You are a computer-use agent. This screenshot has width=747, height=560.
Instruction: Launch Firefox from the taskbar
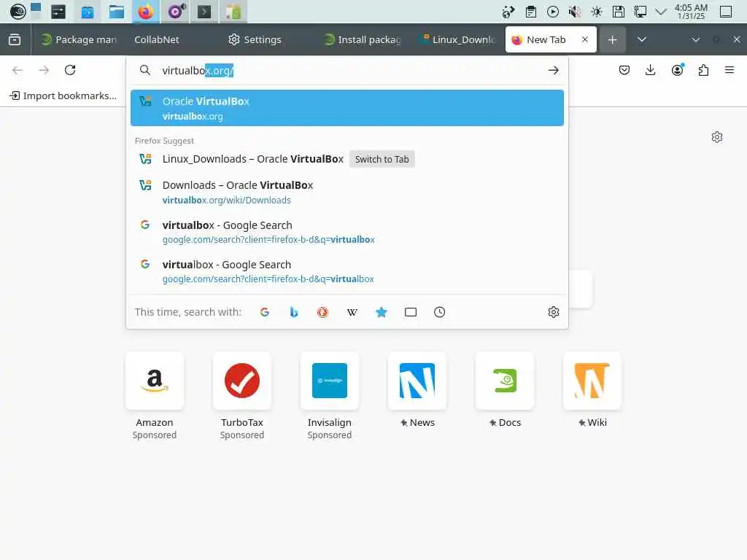pos(146,12)
